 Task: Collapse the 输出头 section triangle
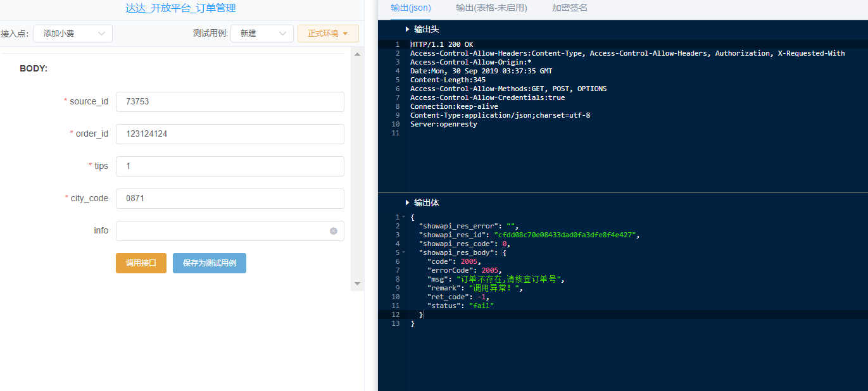tap(408, 29)
